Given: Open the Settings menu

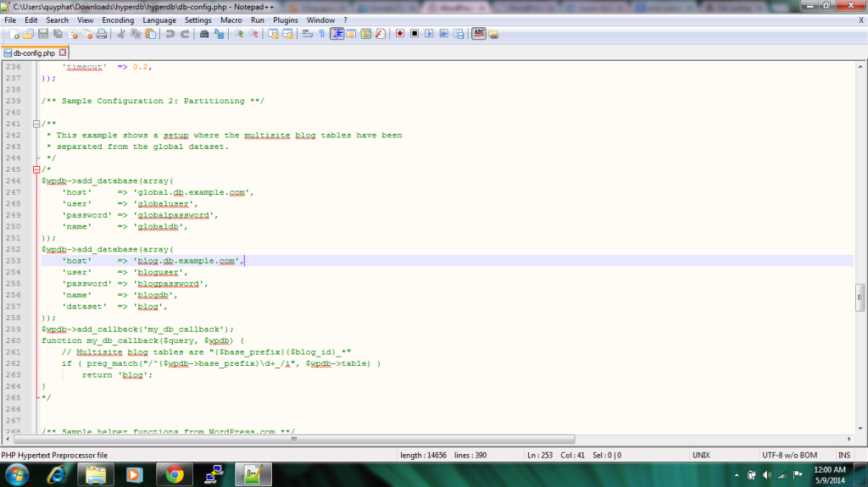Looking at the screenshot, I should (x=198, y=20).
